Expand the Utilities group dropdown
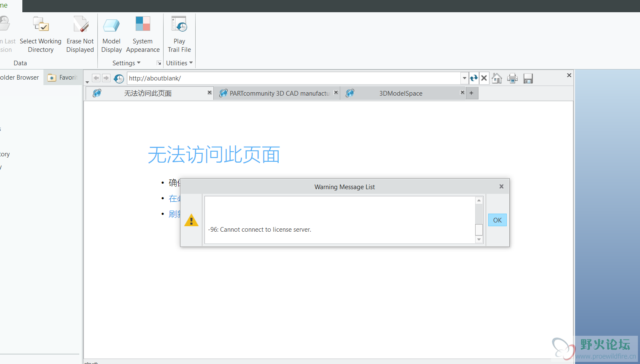This screenshot has height=364, width=640. coord(180,63)
